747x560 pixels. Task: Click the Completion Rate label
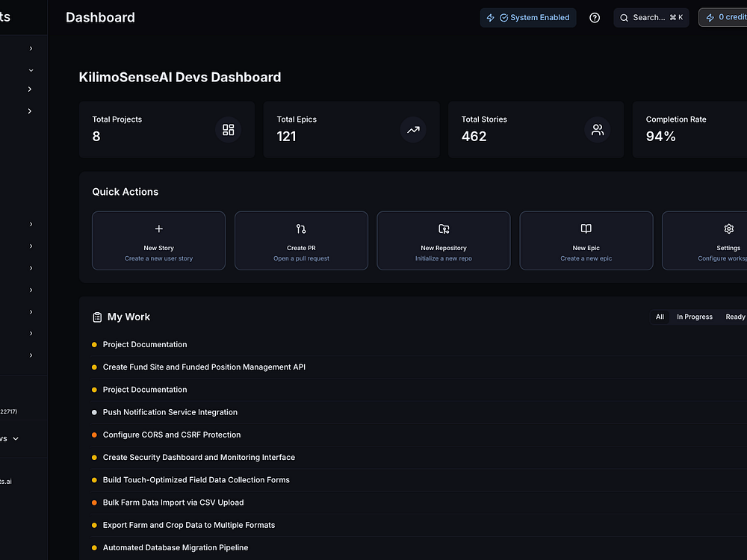[x=676, y=119]
